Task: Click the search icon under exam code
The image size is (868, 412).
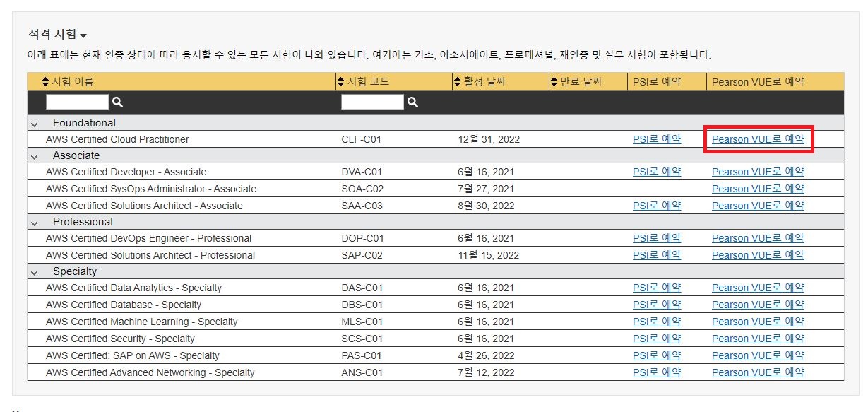Action: (412, 102)
